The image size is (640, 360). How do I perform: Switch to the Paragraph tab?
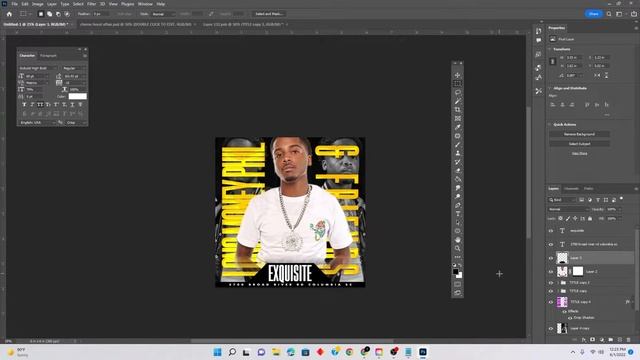[x=48, y=56]
